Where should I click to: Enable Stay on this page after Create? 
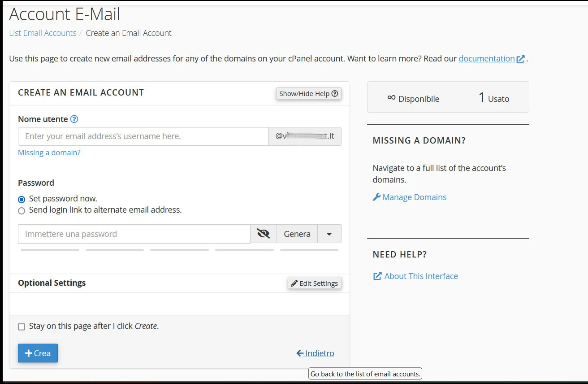click(x=21, y=326)
